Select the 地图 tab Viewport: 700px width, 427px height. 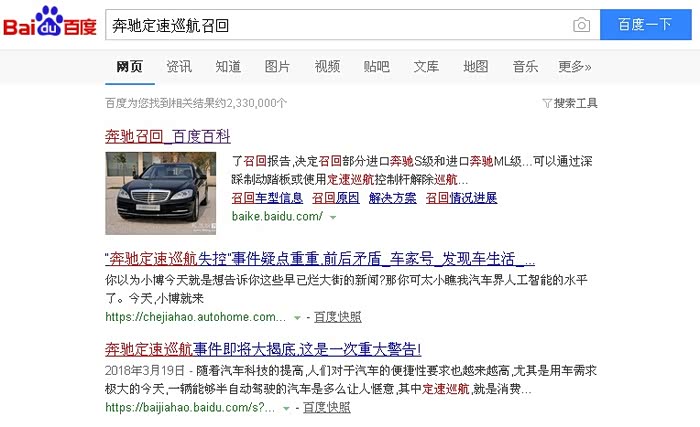point(476,67)
